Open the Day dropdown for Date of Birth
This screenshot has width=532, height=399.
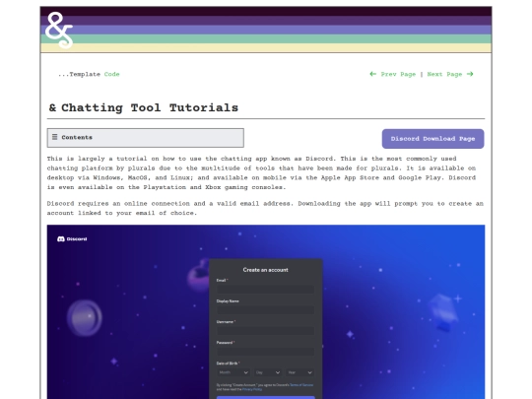268,372
